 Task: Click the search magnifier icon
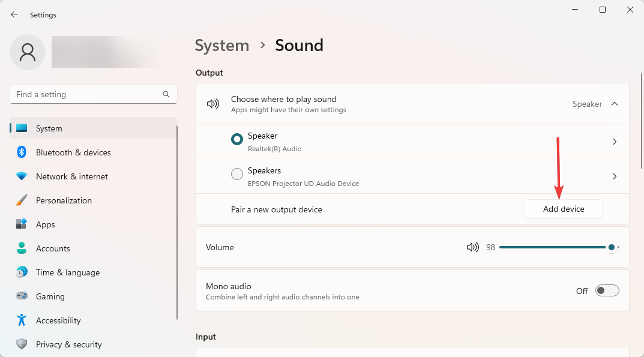(x=166, y=94)
